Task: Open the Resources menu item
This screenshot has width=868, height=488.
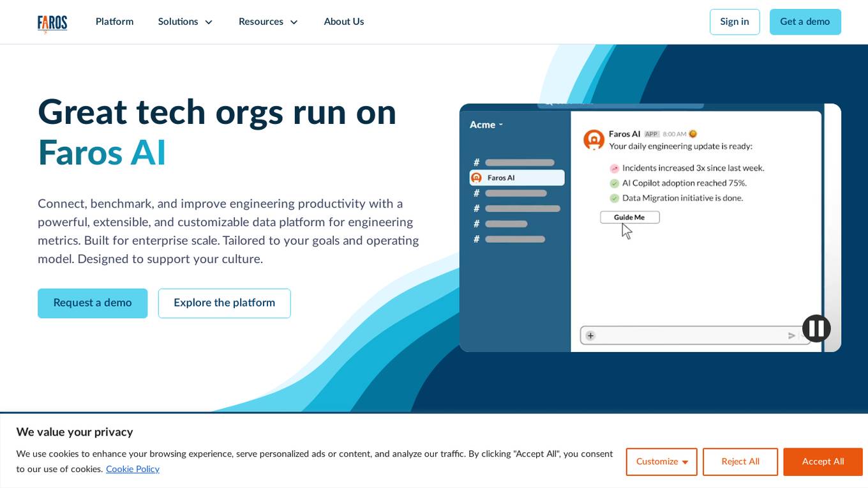Action: (x=261, y=22)
